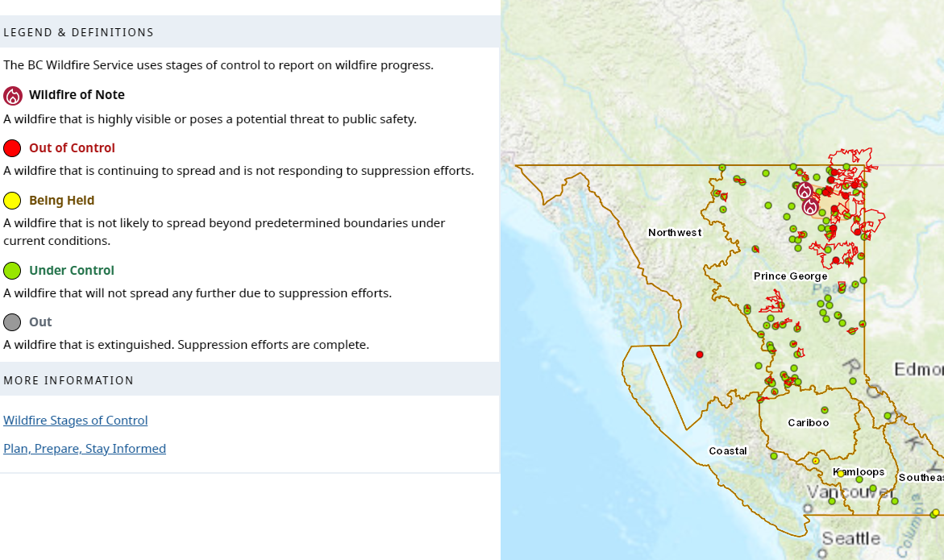
Task: Click the green Under Control legend circle
Action: tap(12, 271)
